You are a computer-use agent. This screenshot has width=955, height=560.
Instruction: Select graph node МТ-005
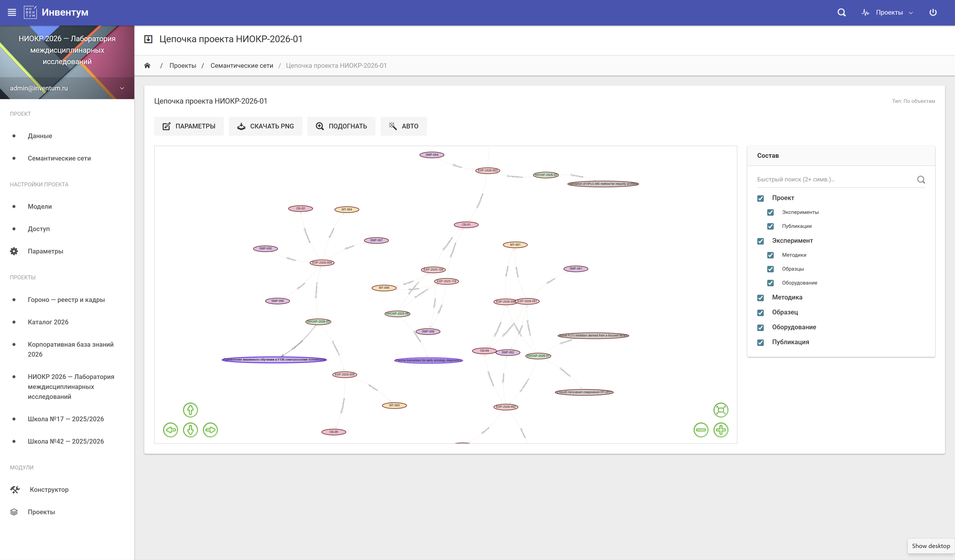point(394,405)
